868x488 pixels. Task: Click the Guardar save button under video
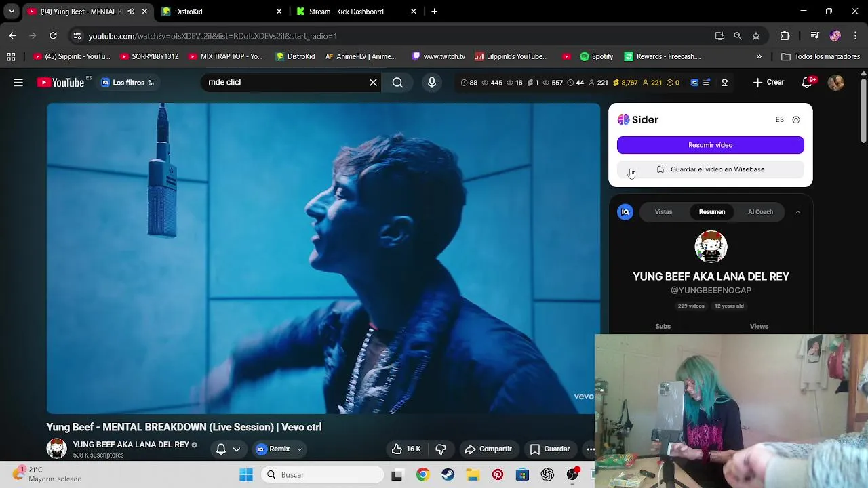(550, 449)
